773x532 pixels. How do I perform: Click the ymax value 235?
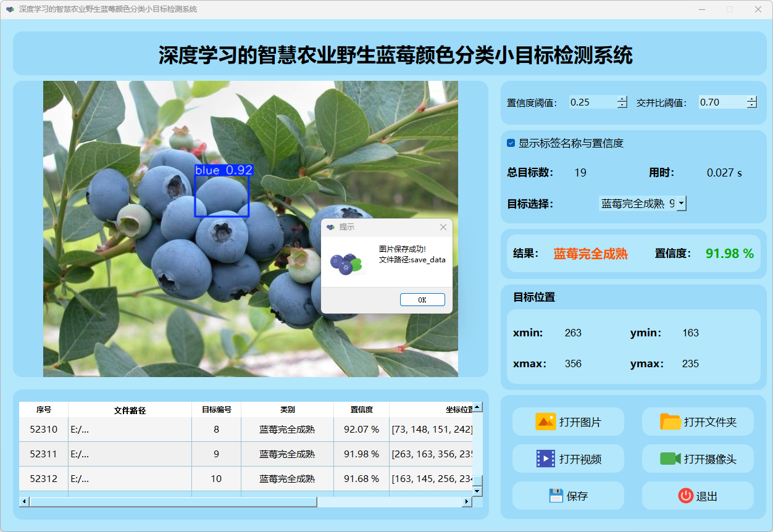(690, 364)
